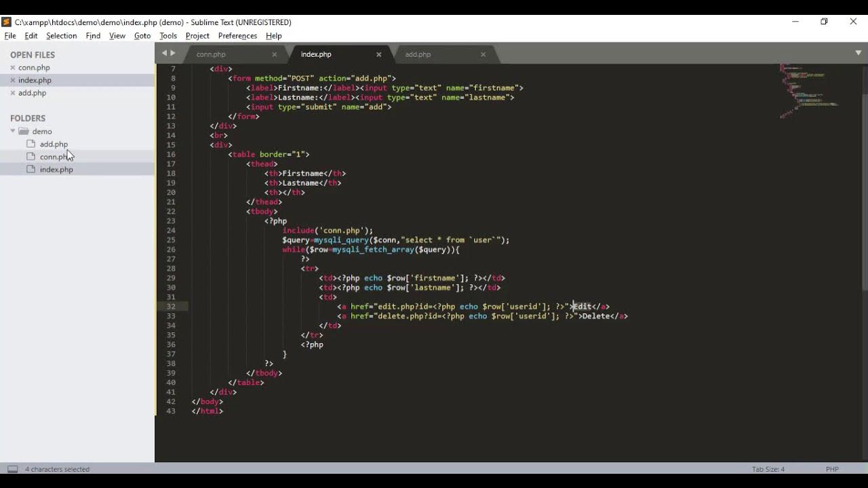Click the form tag on line 8
This screenshot has height=488, width=868.
tap(312, 79)
